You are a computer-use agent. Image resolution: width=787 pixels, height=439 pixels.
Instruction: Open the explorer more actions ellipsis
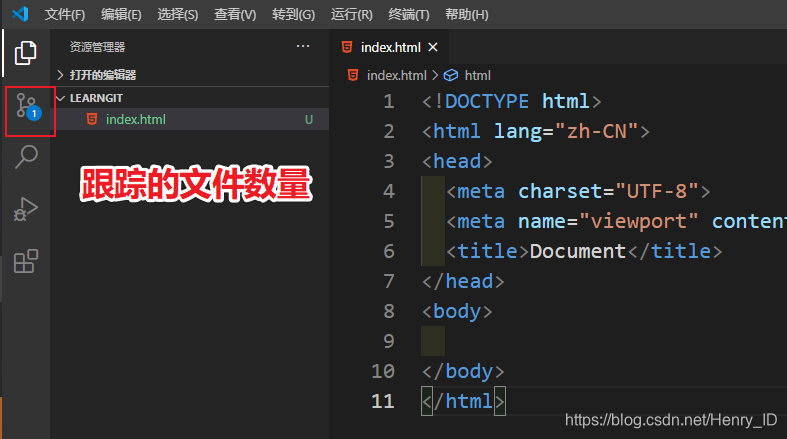tap(303, 46)
